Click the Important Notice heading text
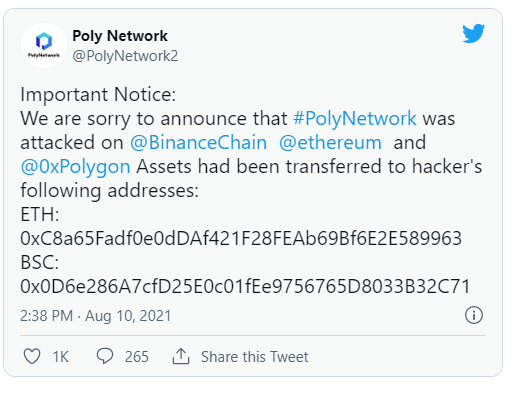Screen dimensions: 523x397 [x=98, y=94]
